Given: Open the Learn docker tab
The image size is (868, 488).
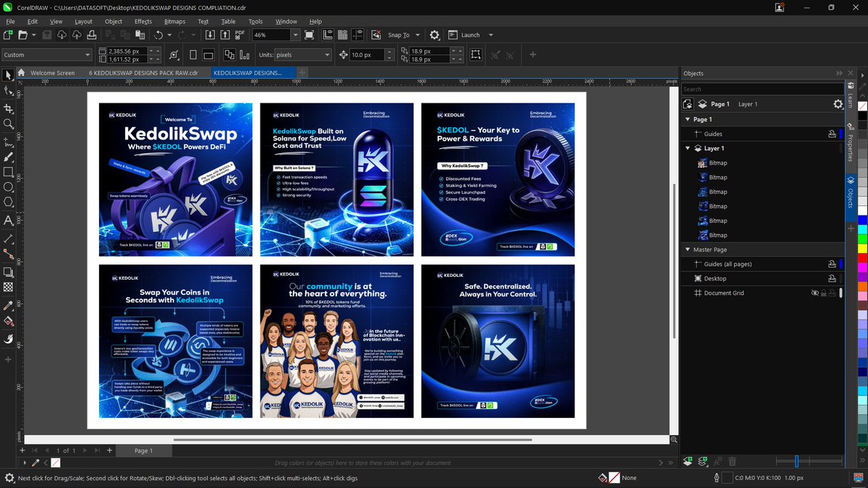Looking at the screenshot, I should click(x=850, y=95).
